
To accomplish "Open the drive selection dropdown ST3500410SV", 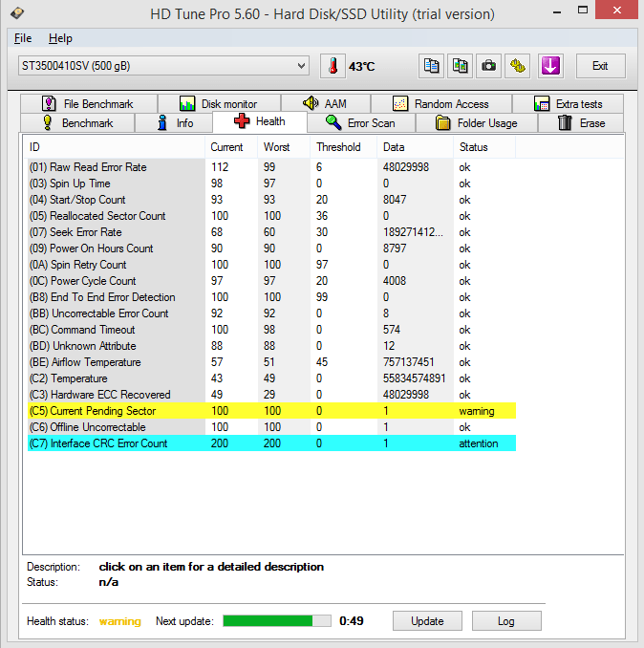I will click(163, 66).
